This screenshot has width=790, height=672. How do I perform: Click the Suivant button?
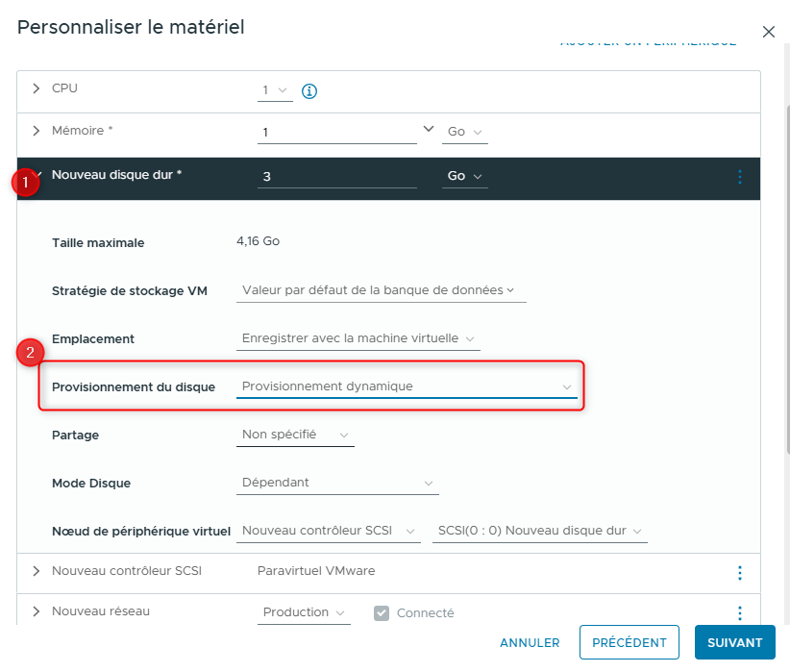(x=734, y=643)
